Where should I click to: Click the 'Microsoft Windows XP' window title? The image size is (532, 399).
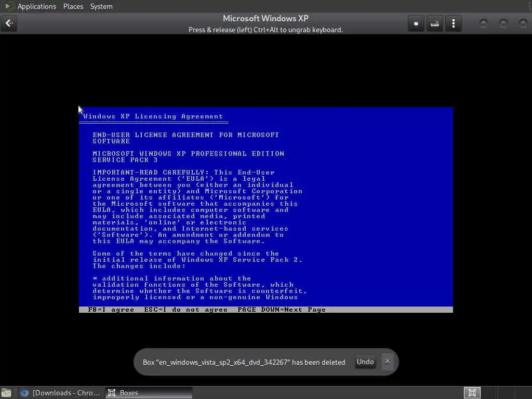tap(265, 18)
